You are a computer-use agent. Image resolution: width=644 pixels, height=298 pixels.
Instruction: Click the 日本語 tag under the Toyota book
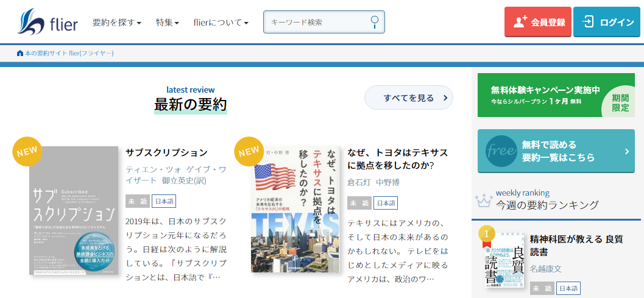pyautogui.click(x=386, y=203)
